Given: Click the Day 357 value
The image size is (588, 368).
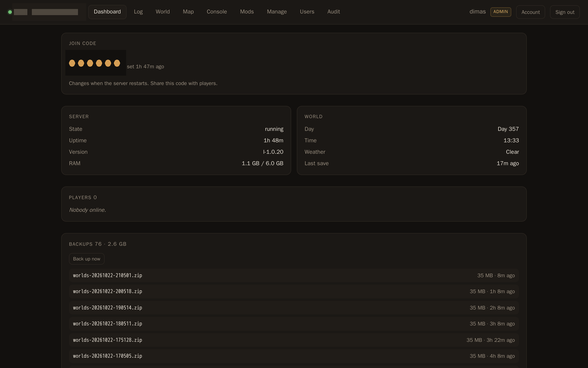Looking at the screenshot, I should tap(508, 129).
